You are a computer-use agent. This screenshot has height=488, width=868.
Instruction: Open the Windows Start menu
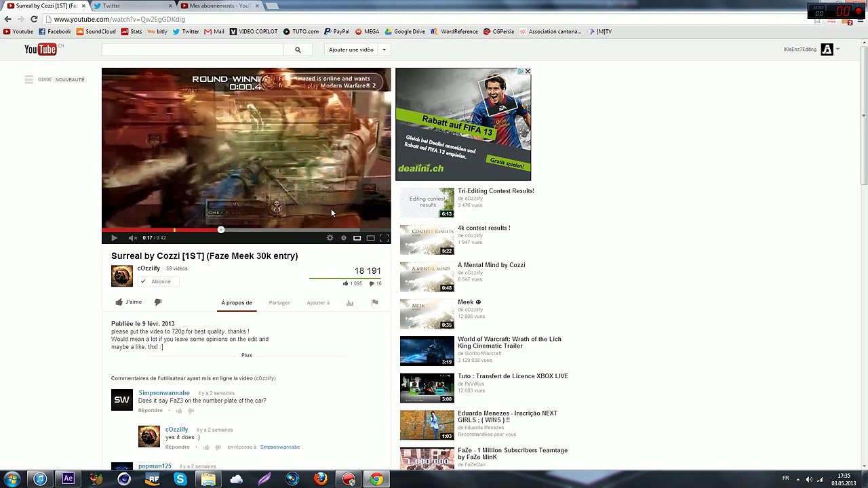coord(12,479)
